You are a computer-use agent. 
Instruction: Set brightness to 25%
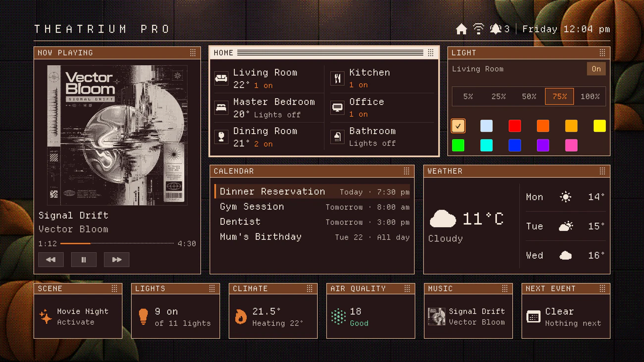(498, 97)
